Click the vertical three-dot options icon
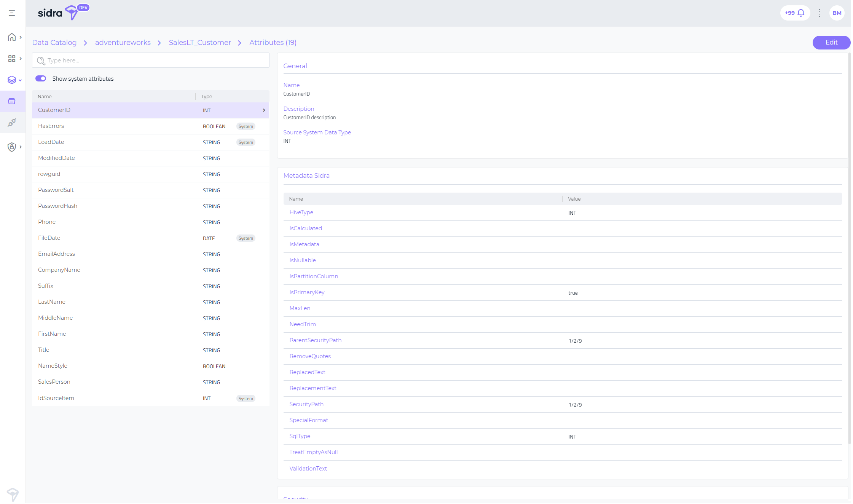 click(x=820, y=13)
